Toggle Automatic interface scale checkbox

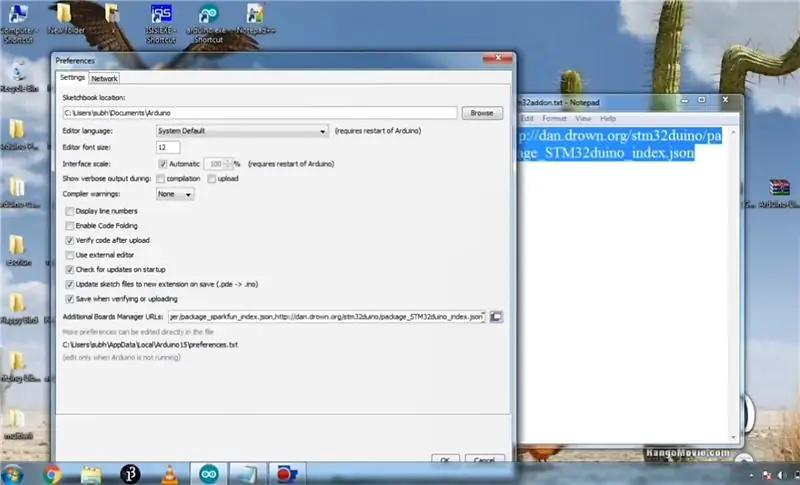click(x=163, y=164)
